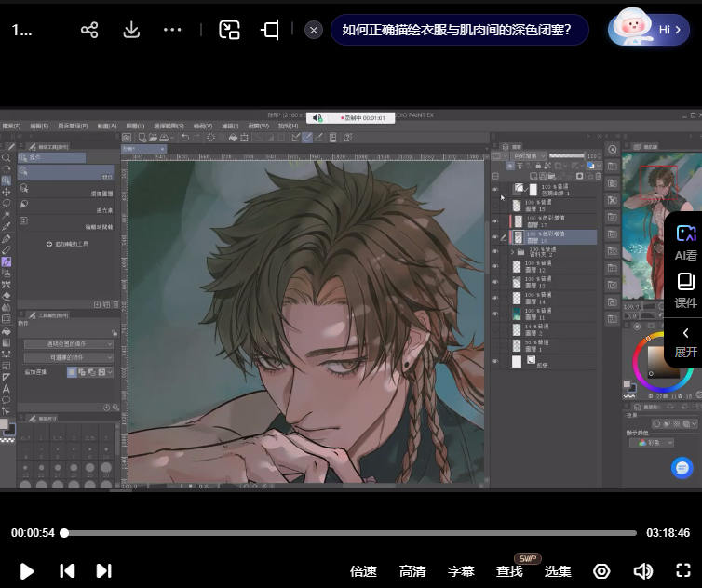Click the 查找 search button

click(x=509, y=571)
